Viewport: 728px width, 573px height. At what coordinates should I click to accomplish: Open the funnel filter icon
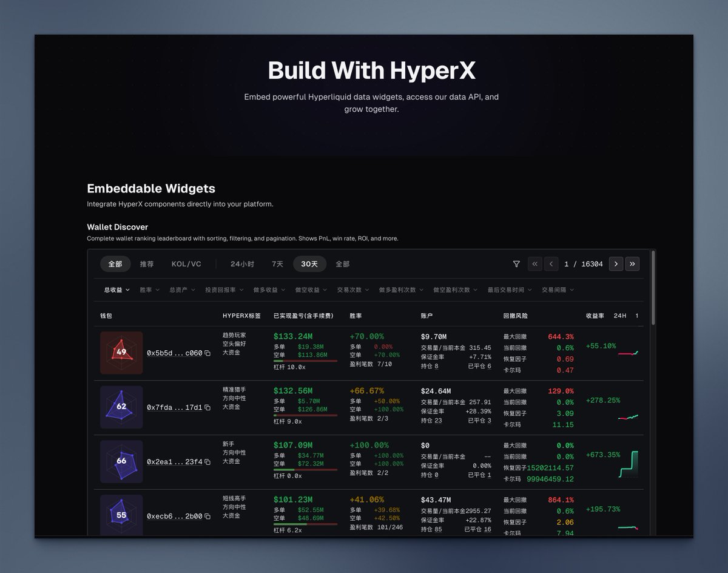(x=516, y=264)
